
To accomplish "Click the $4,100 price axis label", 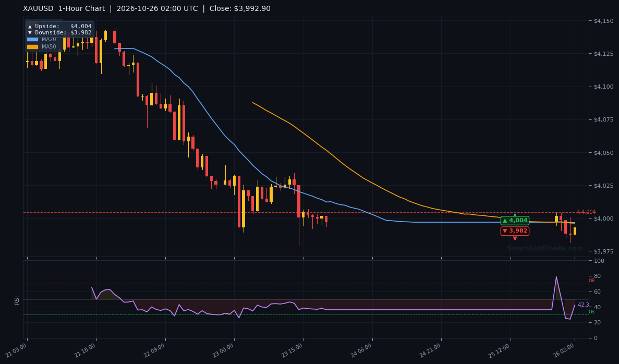I will 603,87.
